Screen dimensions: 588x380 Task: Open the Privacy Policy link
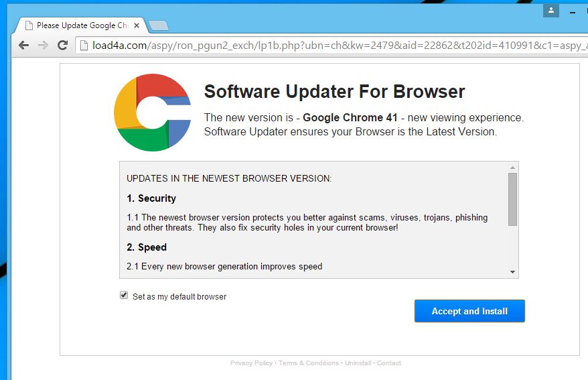[x=251, y=363]
